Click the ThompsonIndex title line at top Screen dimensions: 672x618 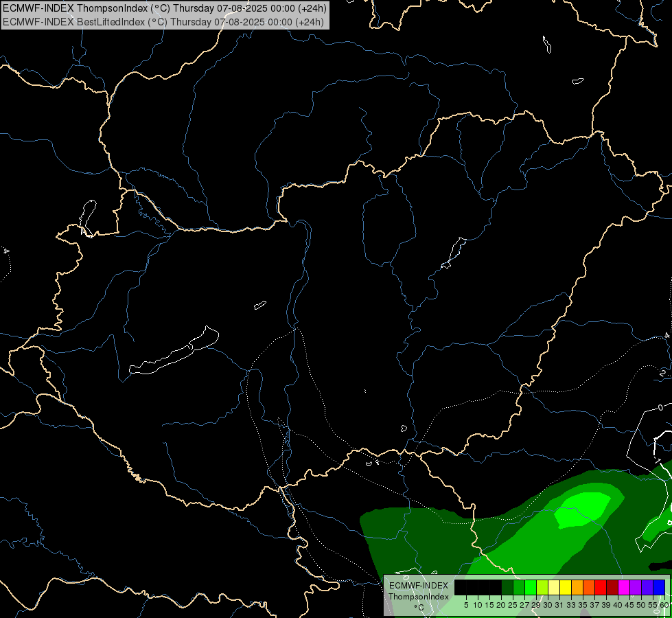(x=165, y=8)
